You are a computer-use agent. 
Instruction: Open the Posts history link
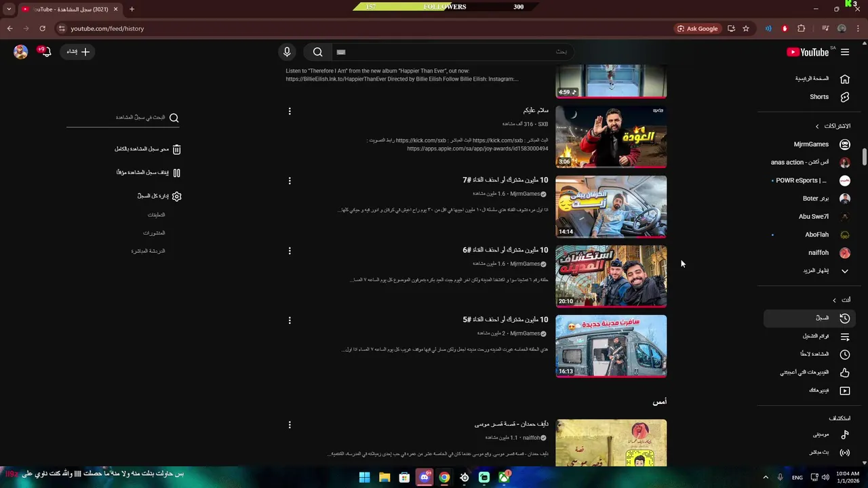pyautogui.click(x=154, y=233)
